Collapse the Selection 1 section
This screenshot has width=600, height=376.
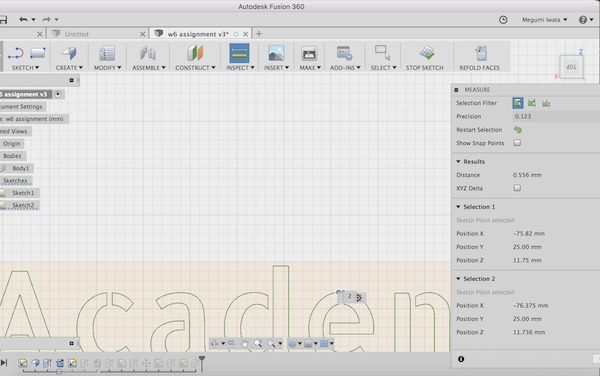click(x=458, y=207)
